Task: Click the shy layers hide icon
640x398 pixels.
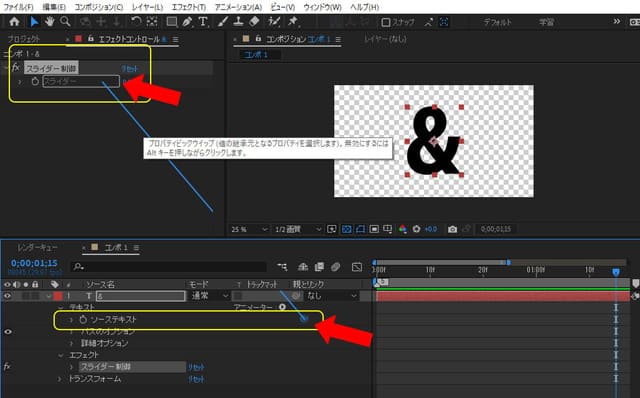Action: coord(303,267)
